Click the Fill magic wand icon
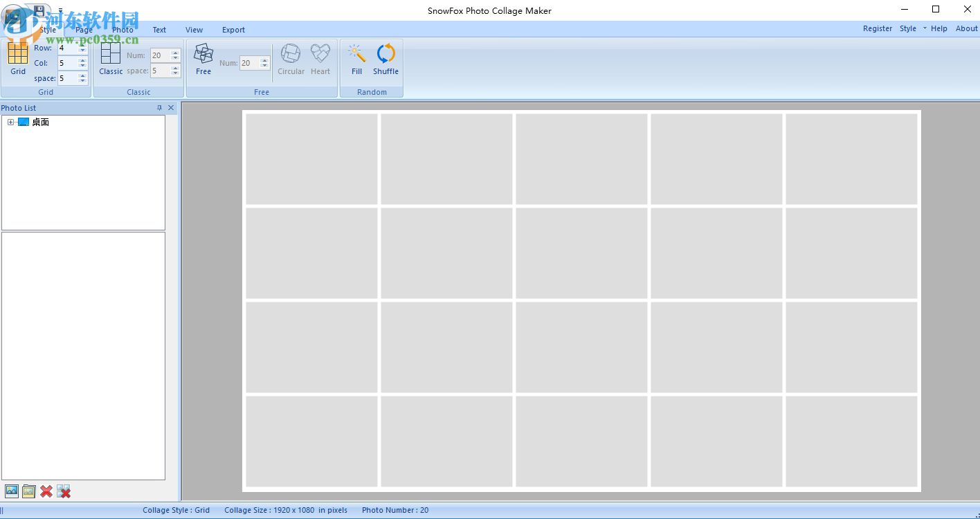This screenshot has width=980, height=519. pos(356,54)
